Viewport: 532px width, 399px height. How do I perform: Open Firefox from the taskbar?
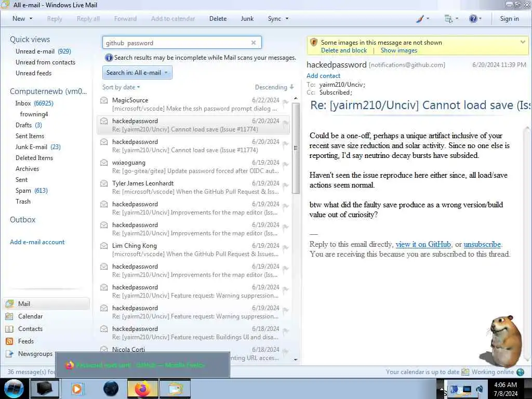[143, 389]
